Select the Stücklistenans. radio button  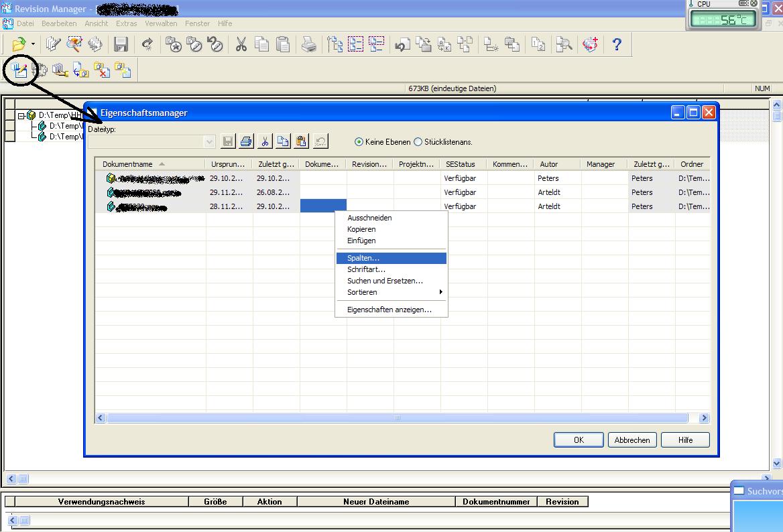click(x=418, y=142)
